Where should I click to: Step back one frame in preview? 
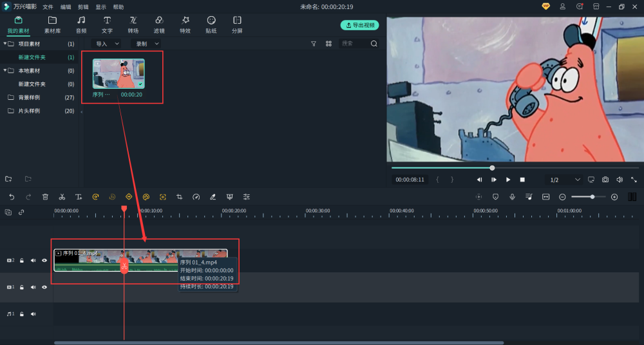point(479,180)
